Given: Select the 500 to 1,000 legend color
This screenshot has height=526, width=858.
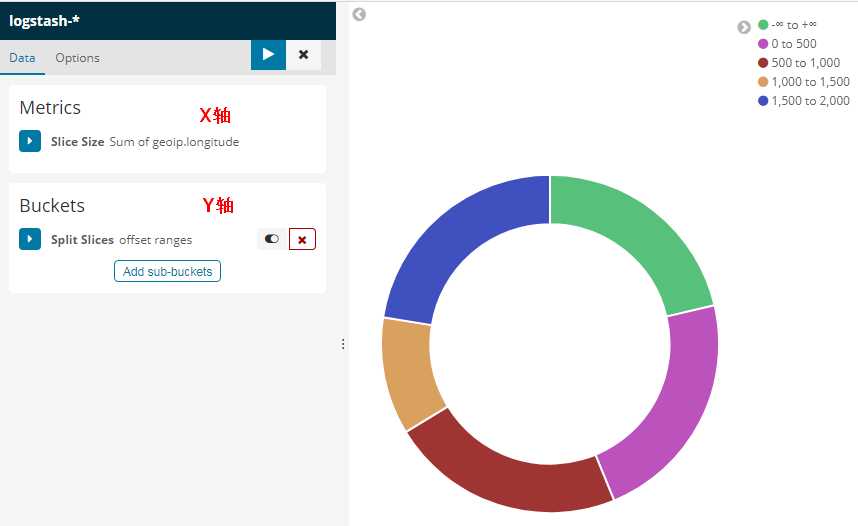Looking at the screenshot, I should (763, 63).
